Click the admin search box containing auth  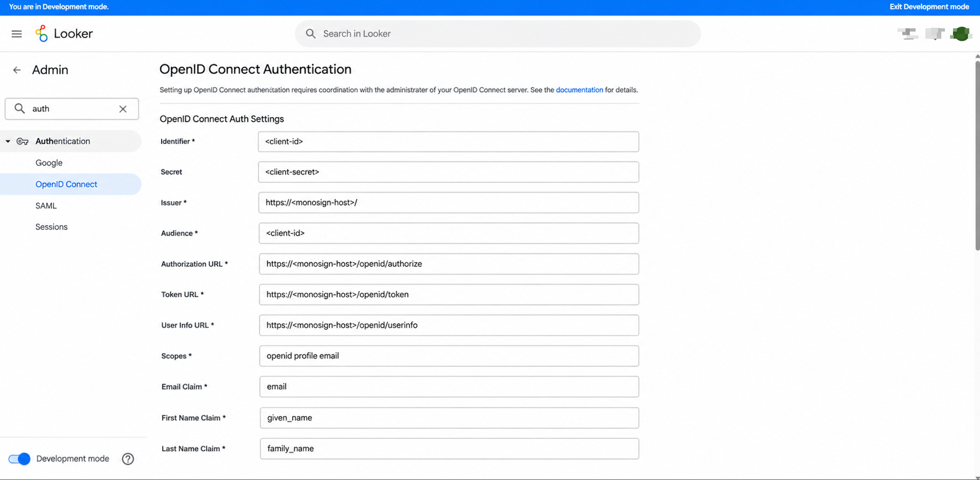pos(72,109)
